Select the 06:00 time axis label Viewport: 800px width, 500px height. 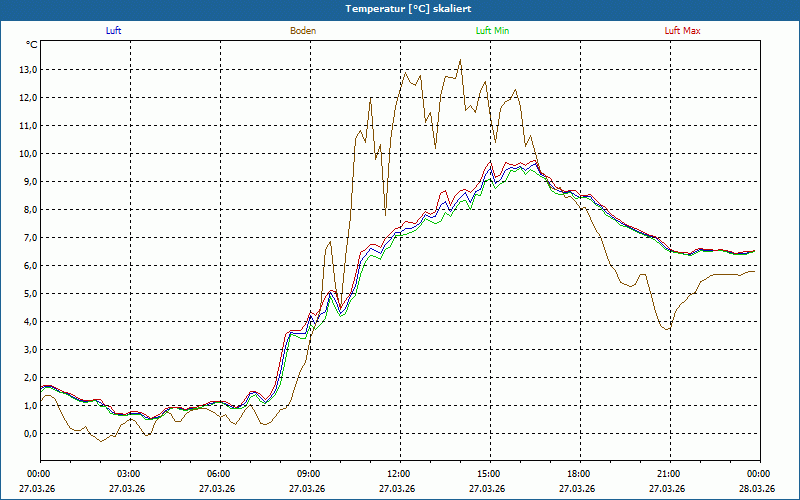pos(218,474)
